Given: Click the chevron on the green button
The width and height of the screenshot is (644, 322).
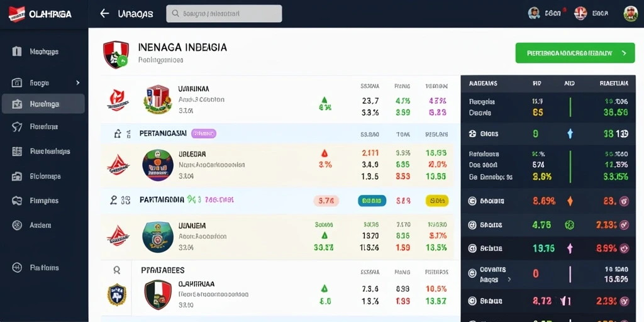Looking at the screenshot, I should (x=625, y=53).
